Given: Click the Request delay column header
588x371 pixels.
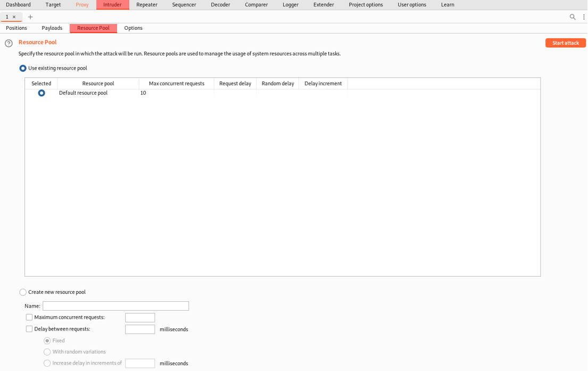Looking at the screenshot, I should 235,83.
